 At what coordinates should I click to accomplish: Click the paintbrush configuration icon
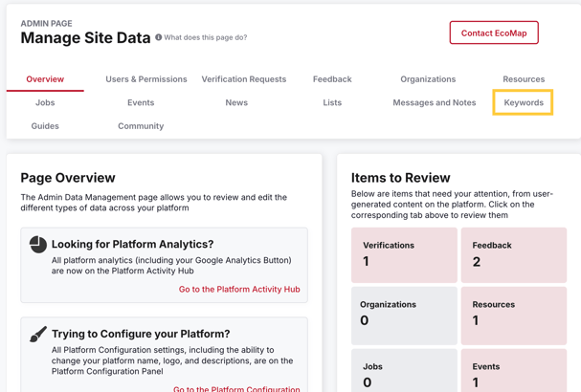click(38, 335)
